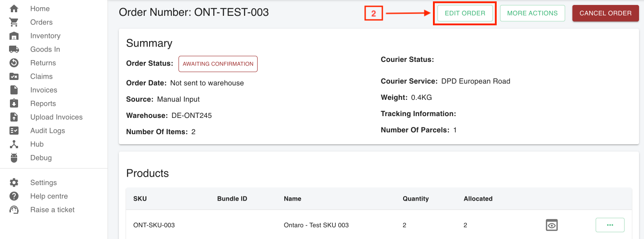Click the Edit Order button
Image resolution: width=644 pixels, height=239 pixels.
[x=465, y=13]
